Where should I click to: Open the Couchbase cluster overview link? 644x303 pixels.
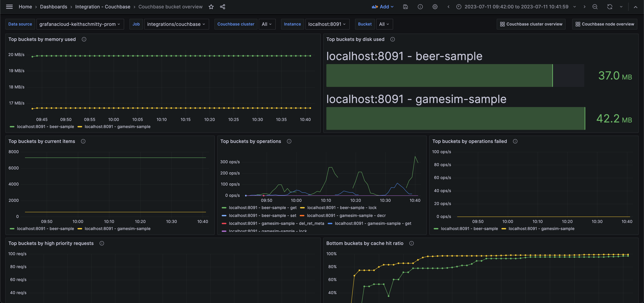(531, 24)
